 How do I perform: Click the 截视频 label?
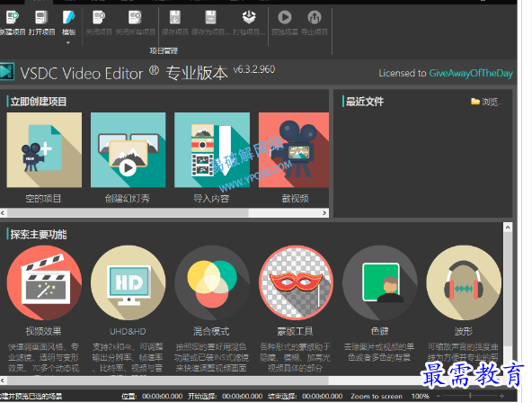pos(295,199)
